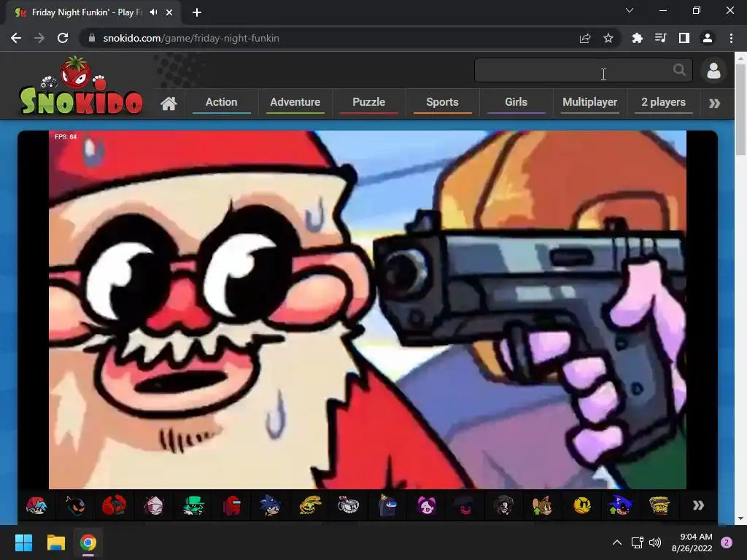Toggle the Chrome side panel

pyautogui.click(x=684, y=38)
